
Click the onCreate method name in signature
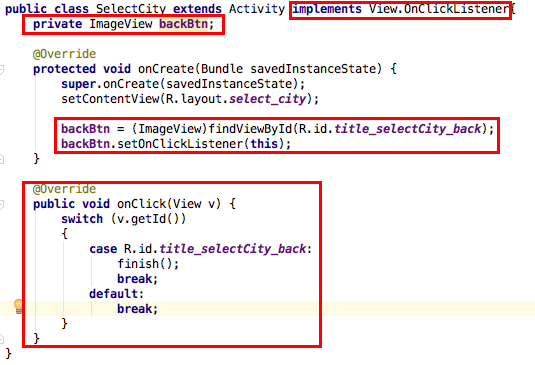click(x=166, y=69)
